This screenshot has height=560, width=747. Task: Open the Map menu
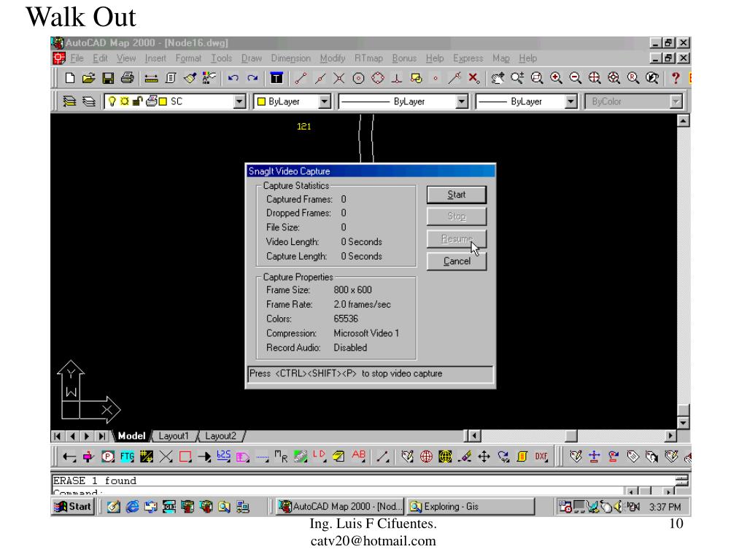click(x=500, y=58)
